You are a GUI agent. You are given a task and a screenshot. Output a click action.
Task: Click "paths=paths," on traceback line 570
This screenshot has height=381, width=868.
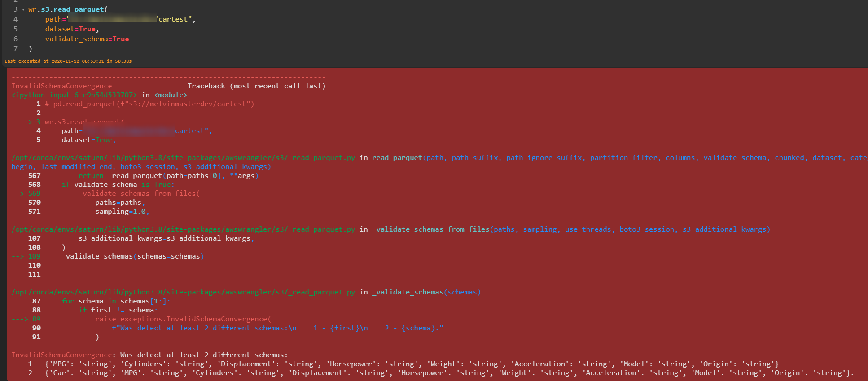tap(120, 203)
